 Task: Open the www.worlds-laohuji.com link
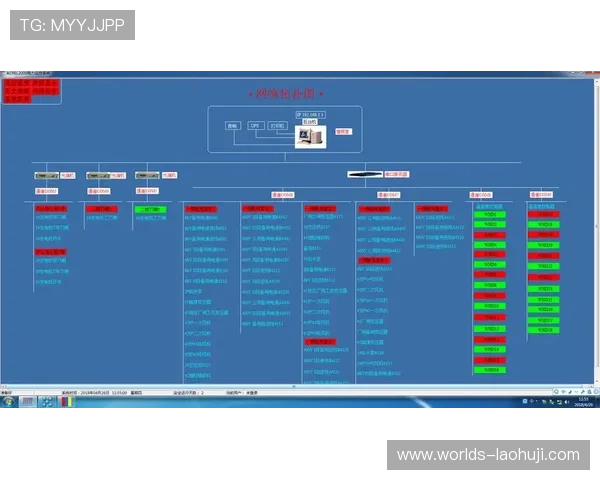click(x=488, y=455)
